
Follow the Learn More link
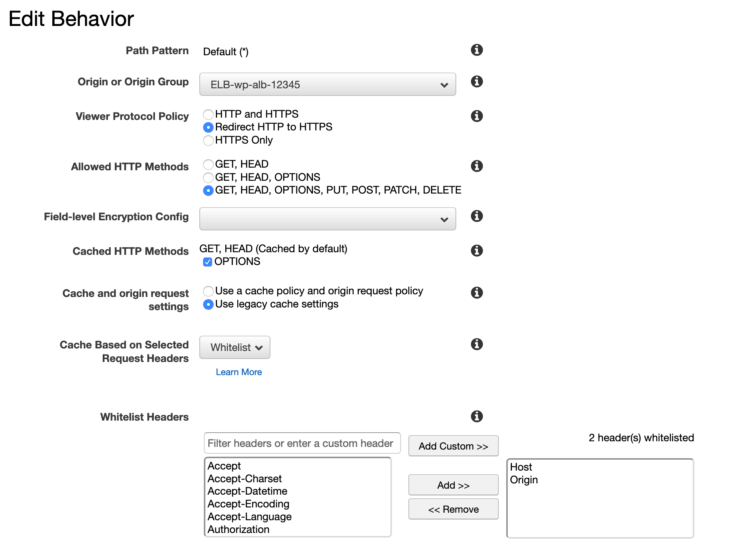pyautogui.click(x=239, y=372)
